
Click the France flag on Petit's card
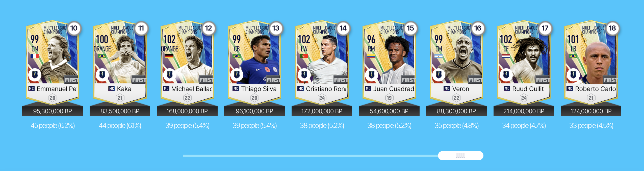(x=35, y=56)
